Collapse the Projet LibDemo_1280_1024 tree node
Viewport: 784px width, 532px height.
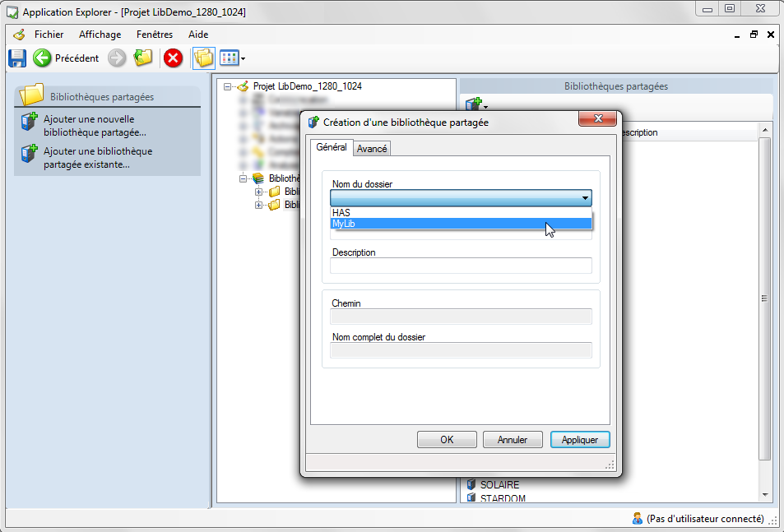(228, 86)
